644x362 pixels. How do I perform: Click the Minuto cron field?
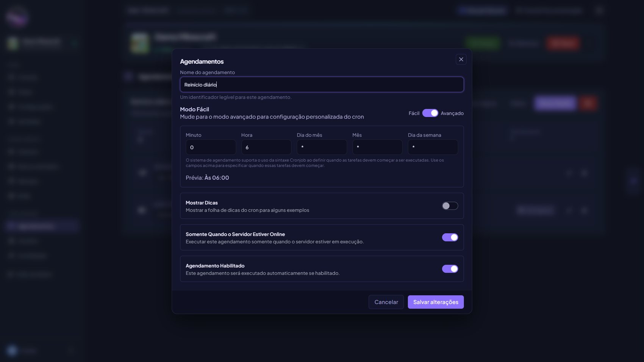211,147
